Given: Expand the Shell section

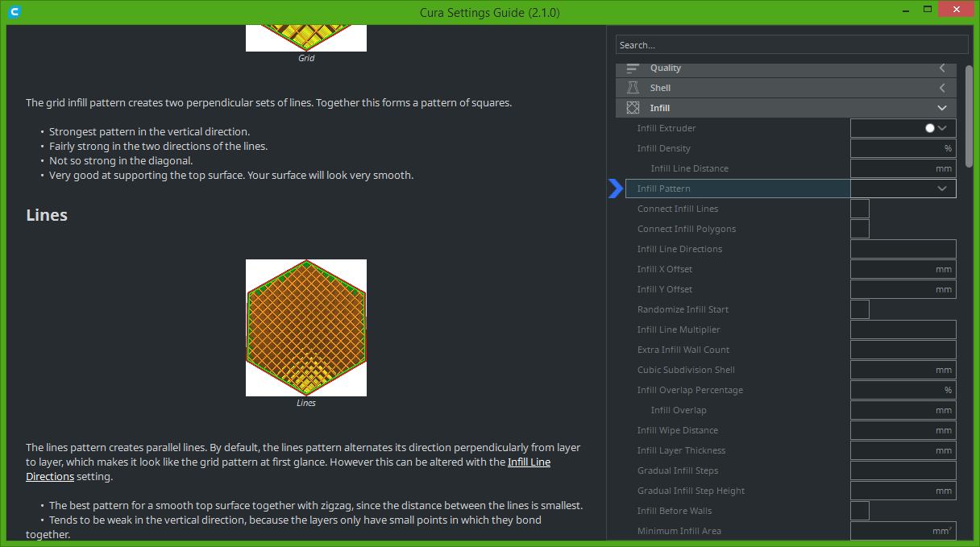Looking at the screenshot, I should [941, 87].
